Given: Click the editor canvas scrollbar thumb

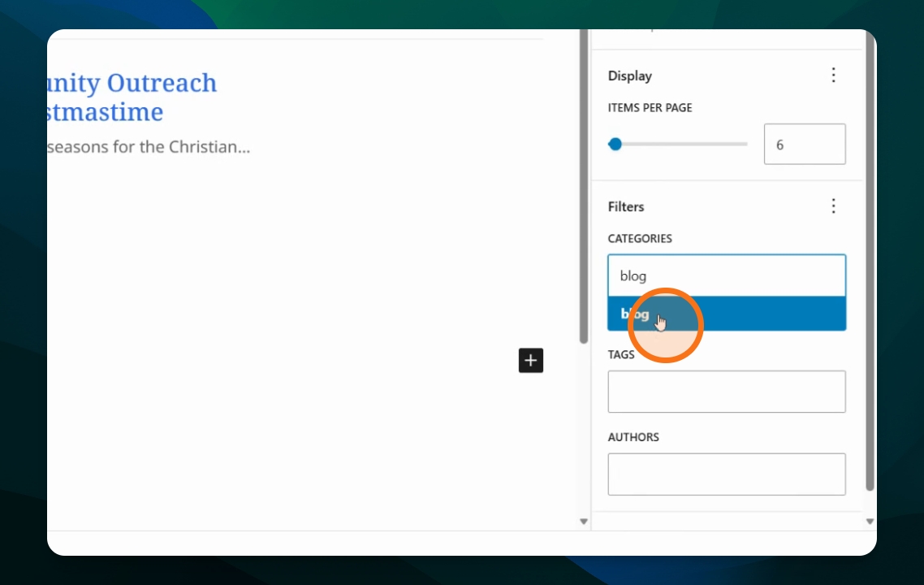Looking at the screenshot, I should pos(584,186).
